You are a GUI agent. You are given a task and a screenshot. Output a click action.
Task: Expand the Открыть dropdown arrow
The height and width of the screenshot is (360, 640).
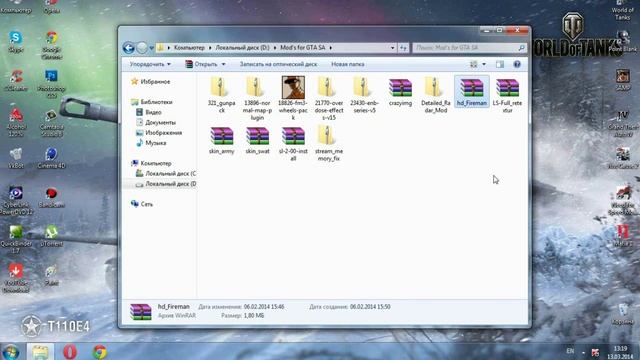[223, 64]
